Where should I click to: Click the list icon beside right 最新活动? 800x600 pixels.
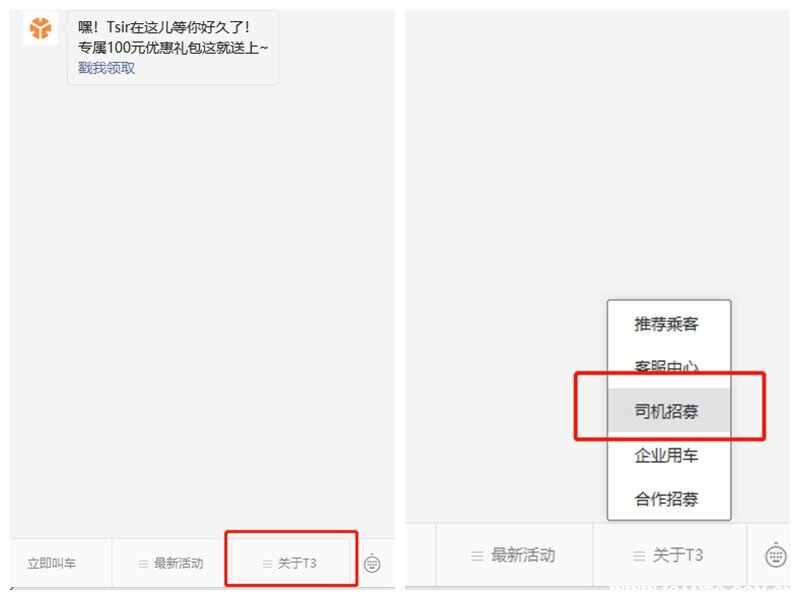coord(477,556)
